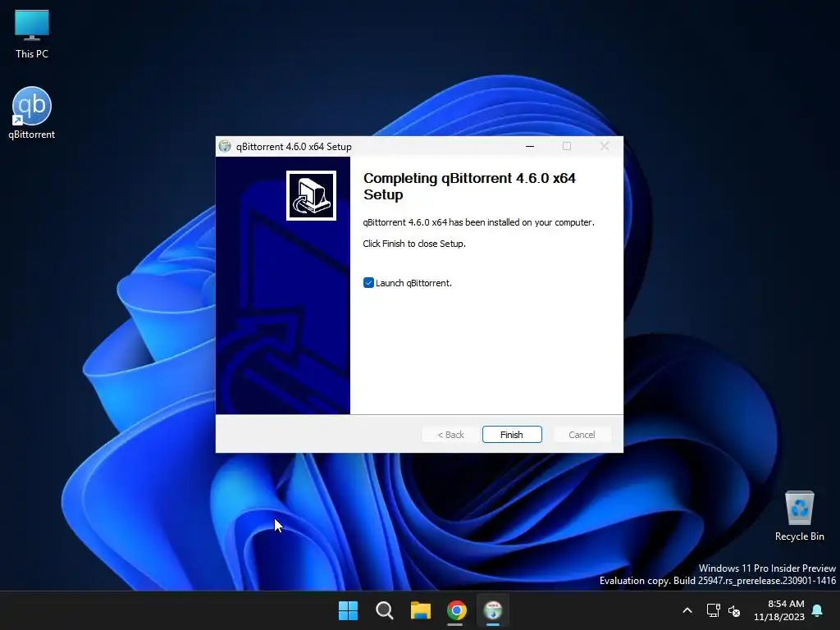840x630 pixels.
Task: Click the installer logo image in setup wizard
Action: click(311, 195)
